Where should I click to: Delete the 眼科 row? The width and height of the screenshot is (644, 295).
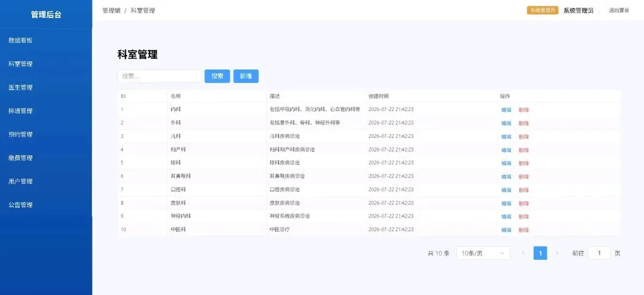click(x=524, y=163)
